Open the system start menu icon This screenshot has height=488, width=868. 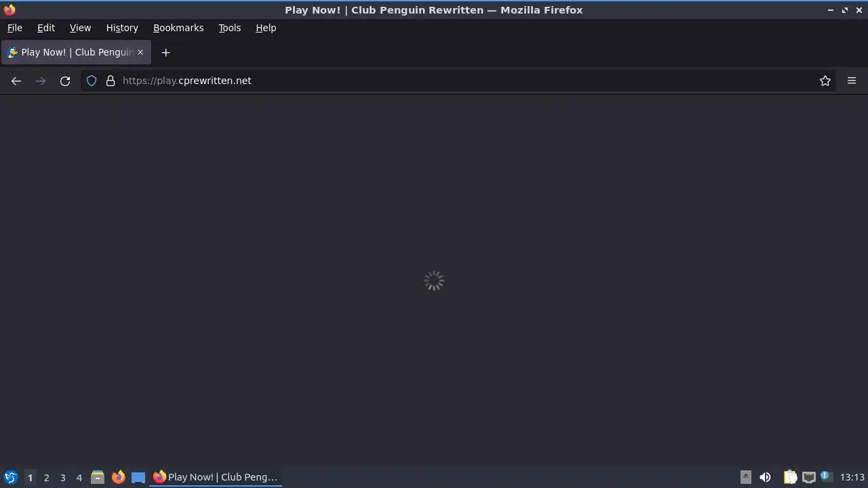point(11,477)
